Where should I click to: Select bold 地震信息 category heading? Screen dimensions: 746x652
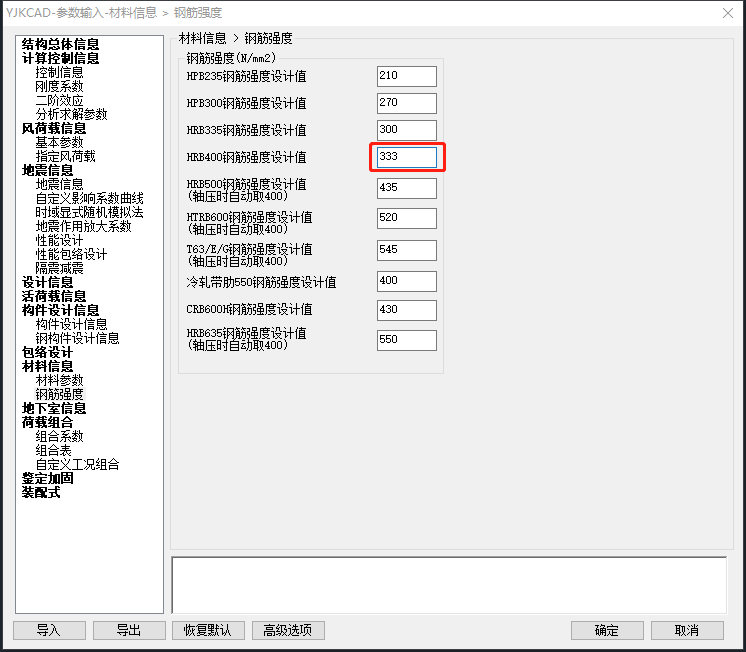(48, 170)
